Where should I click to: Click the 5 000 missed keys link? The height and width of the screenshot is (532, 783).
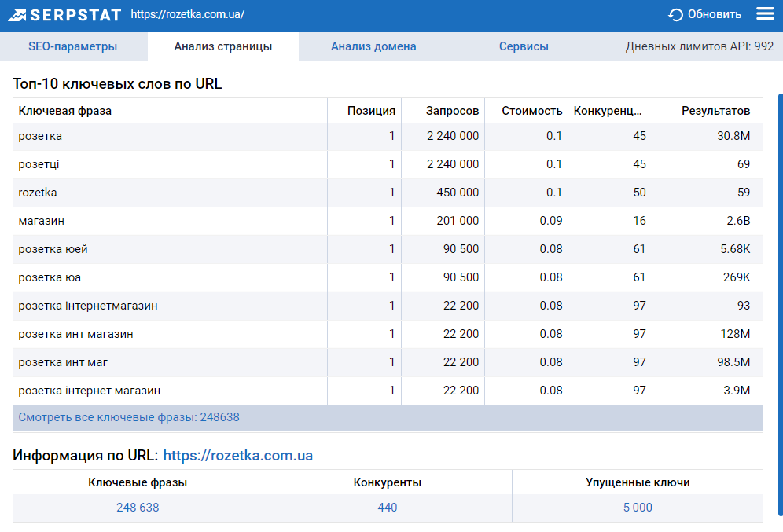638,508
